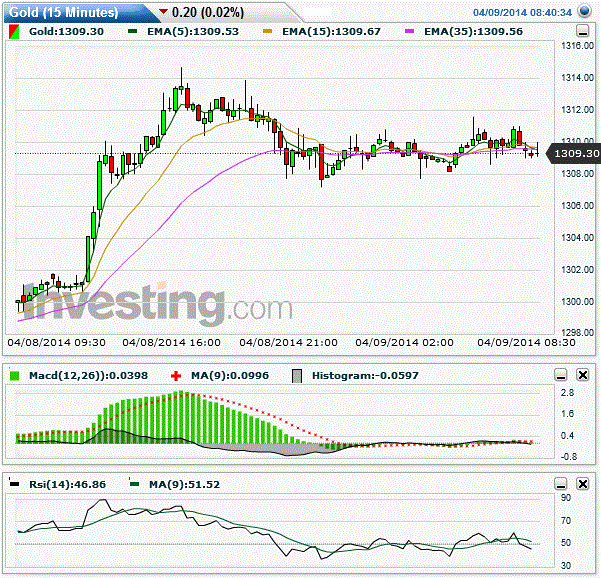601x578 pixels.
Task: Click the purple EMA(35) legend marker
Action: tap(410, 31)
